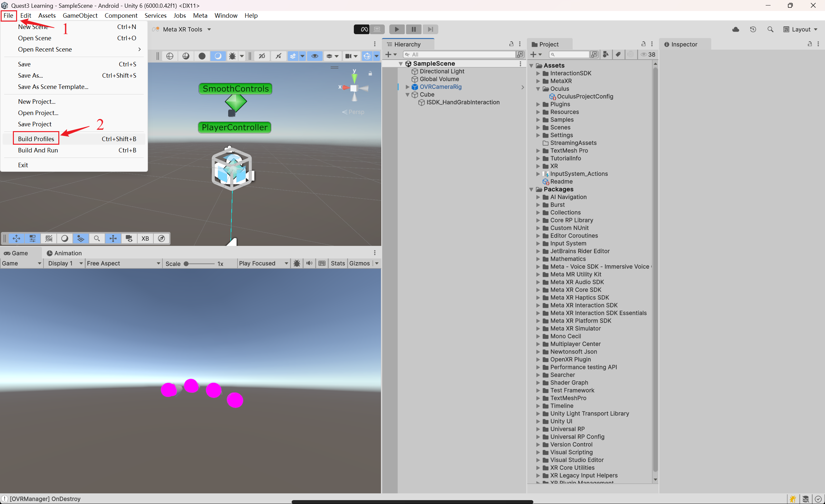Collapse the Cube hierarchy item

pyautogui.click(x=407, y=95)
